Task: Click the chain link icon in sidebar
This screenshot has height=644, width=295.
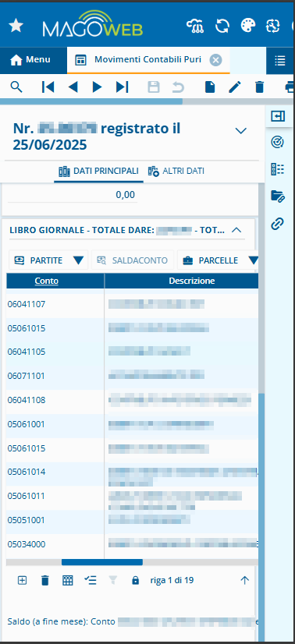Action: [x=278, y=224]
